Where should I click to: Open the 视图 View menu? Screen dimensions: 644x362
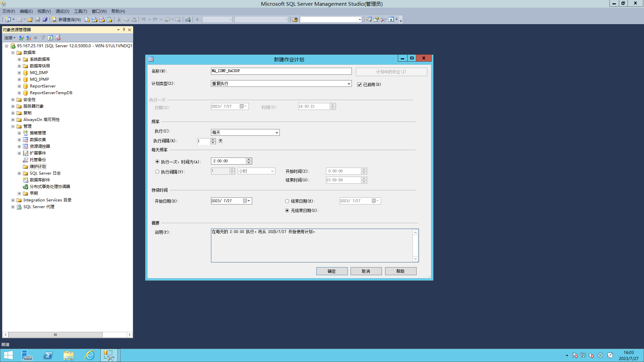click(44, 11)
